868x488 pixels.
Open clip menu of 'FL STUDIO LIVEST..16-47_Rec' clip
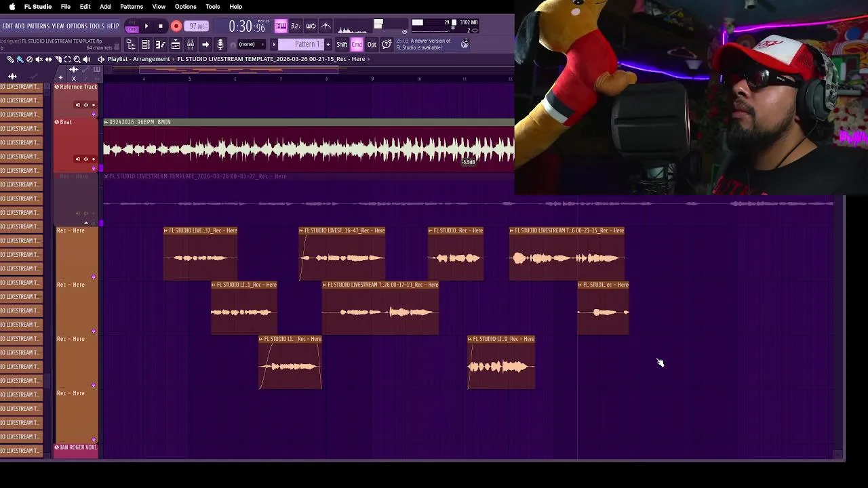tap(302, 230)
